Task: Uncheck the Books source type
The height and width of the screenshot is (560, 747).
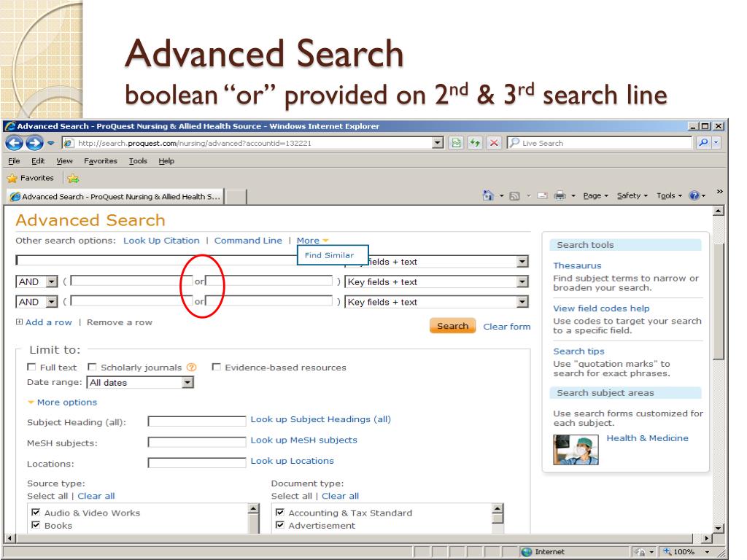Action: (36, 525)
